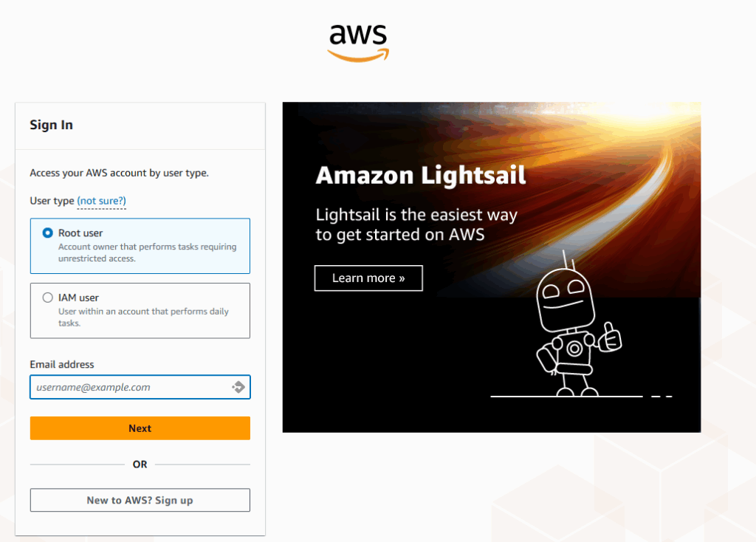
Task: Click the Amazon Lightsail banner heading
Action: (x=420, y=175)
